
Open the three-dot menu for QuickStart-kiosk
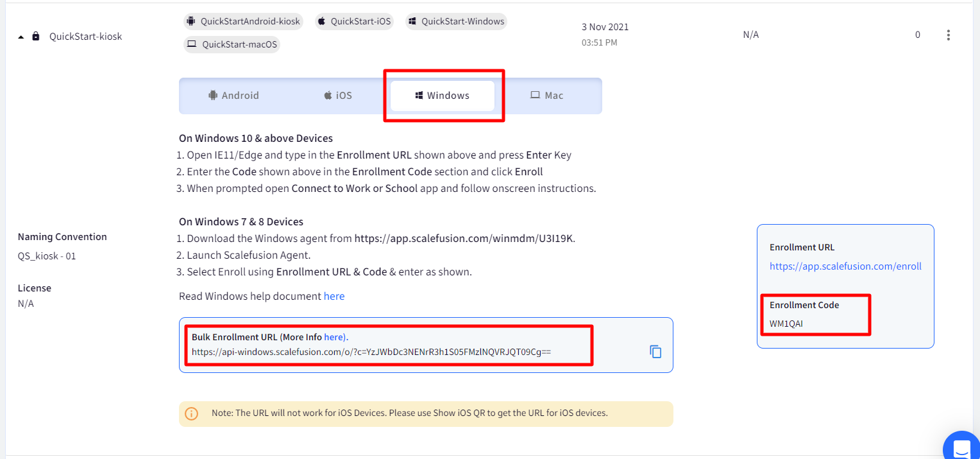tap(949, 35)
